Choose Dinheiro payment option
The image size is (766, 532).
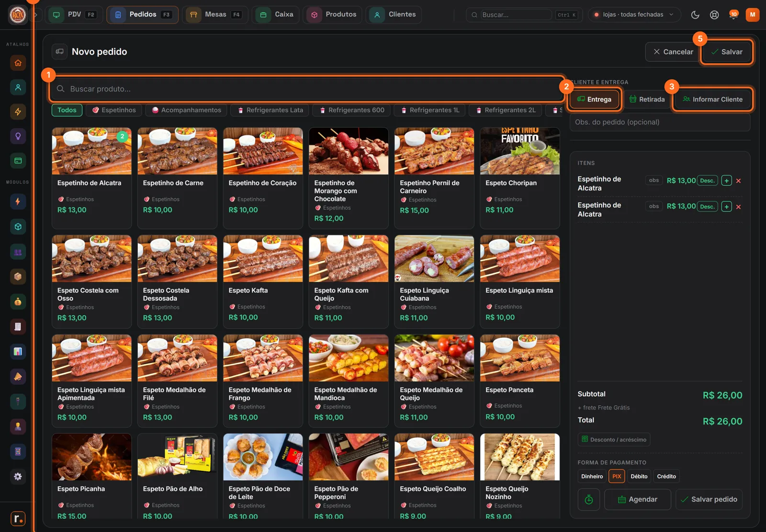click(592, 477)
